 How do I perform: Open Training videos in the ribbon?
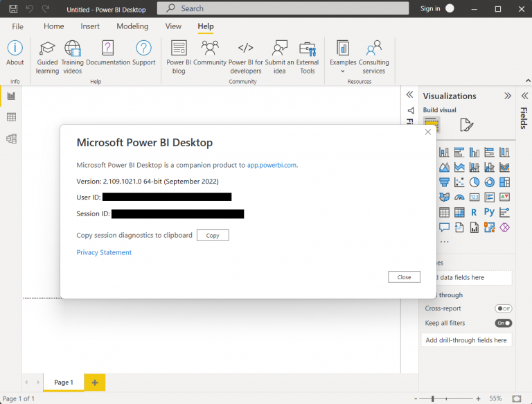[72, 49]
